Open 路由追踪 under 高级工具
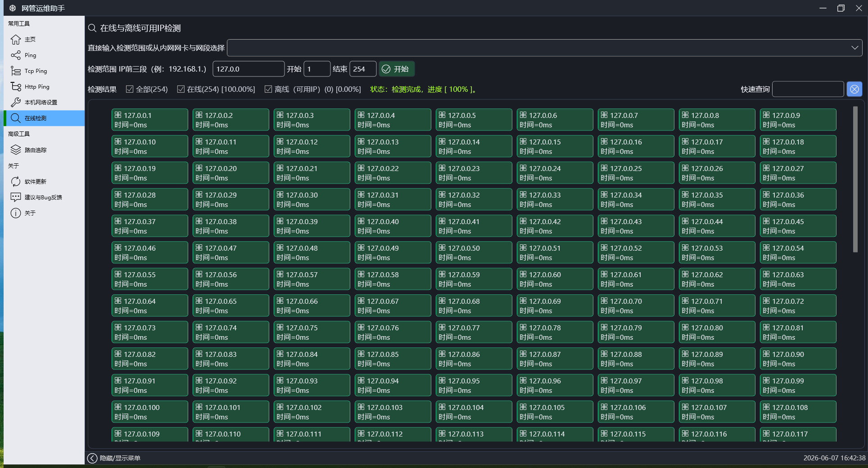Screen dimensions: 868x468 point(44,150)
